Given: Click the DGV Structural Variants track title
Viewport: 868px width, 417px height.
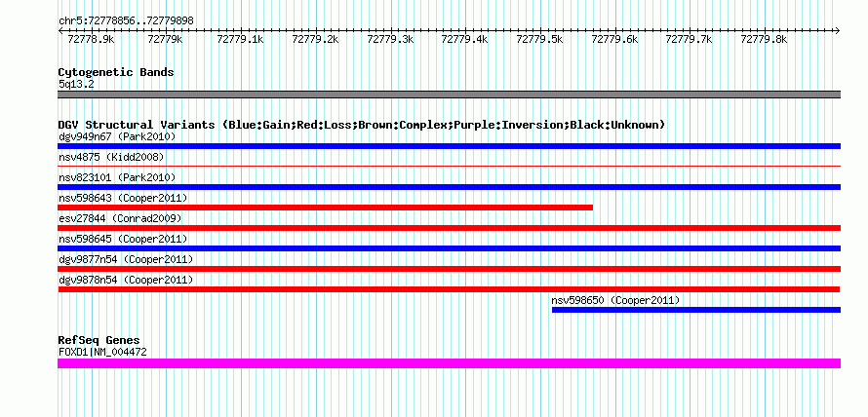Looking at the screenshot, I should [x=362, y=125].
